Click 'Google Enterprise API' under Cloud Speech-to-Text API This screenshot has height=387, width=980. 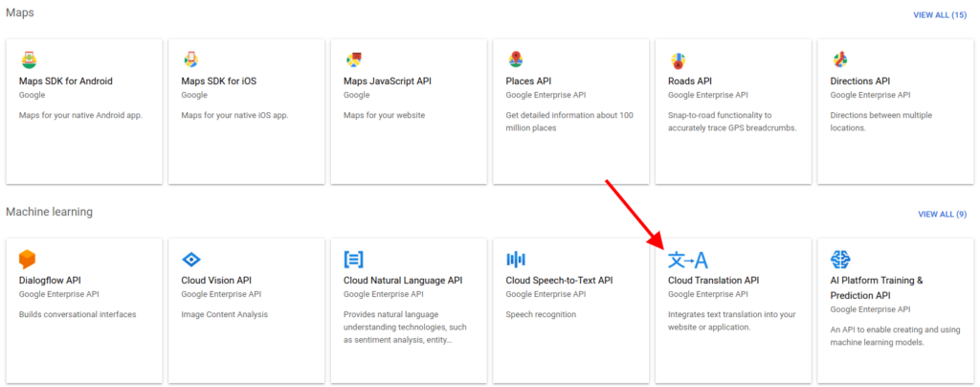tap(546, 294)
